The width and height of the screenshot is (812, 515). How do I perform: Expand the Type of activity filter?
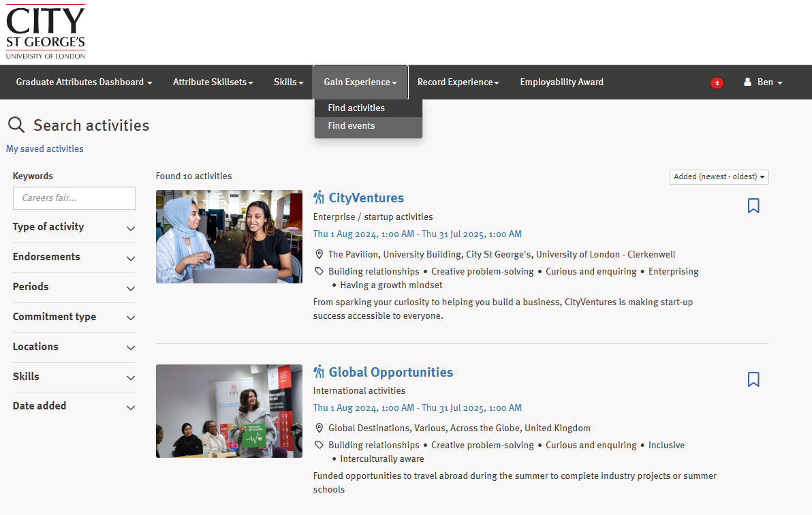coord(74,227)
